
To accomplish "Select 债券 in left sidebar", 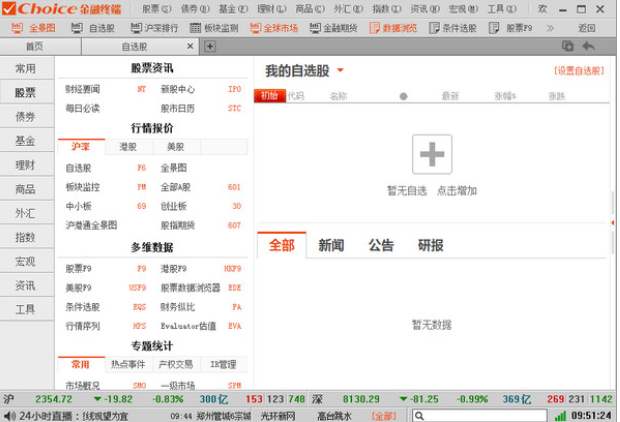I will [x=26, y=117].
